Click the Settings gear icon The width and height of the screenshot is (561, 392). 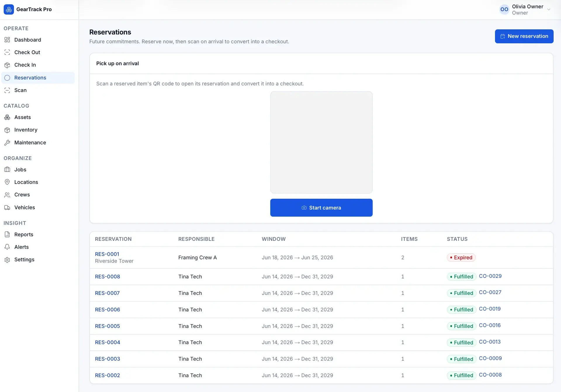pos(7,260)
